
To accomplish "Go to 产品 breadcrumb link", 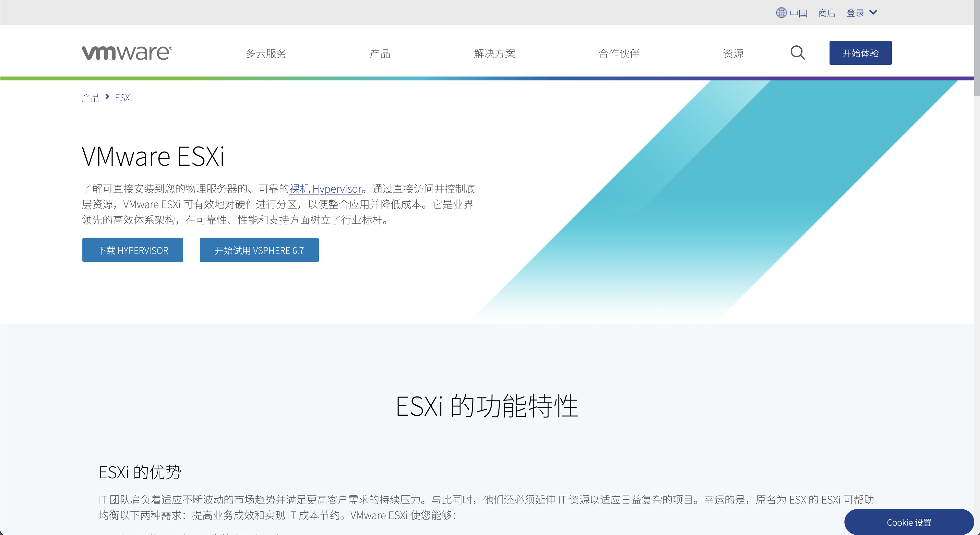I will (90, 98).
